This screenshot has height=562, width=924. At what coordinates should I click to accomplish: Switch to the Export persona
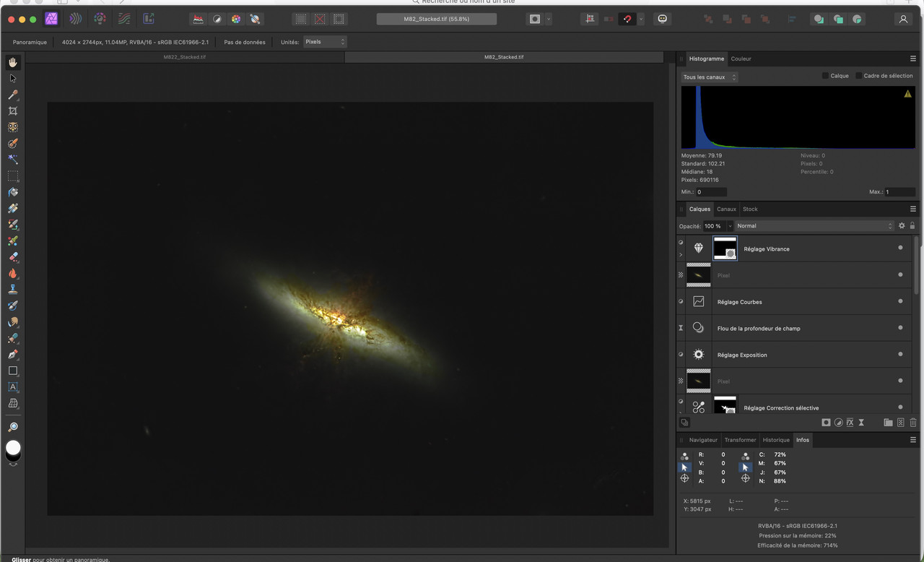(x=149, y=19)
